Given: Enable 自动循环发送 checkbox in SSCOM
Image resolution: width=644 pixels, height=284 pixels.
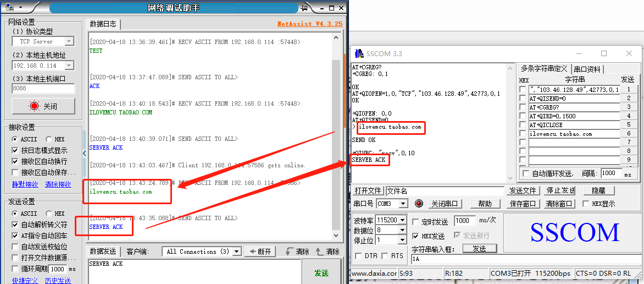Looking at the screenshot, I should coord(526,174).
